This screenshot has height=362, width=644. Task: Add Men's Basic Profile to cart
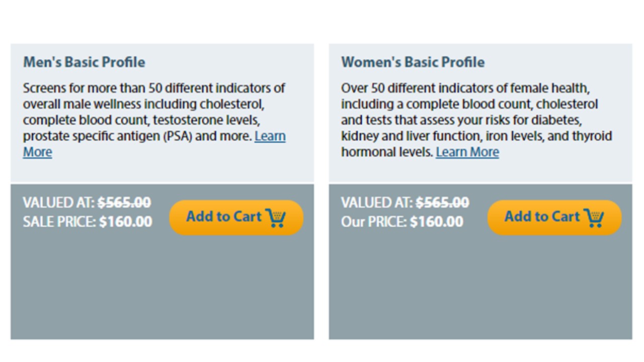(236, 218)
